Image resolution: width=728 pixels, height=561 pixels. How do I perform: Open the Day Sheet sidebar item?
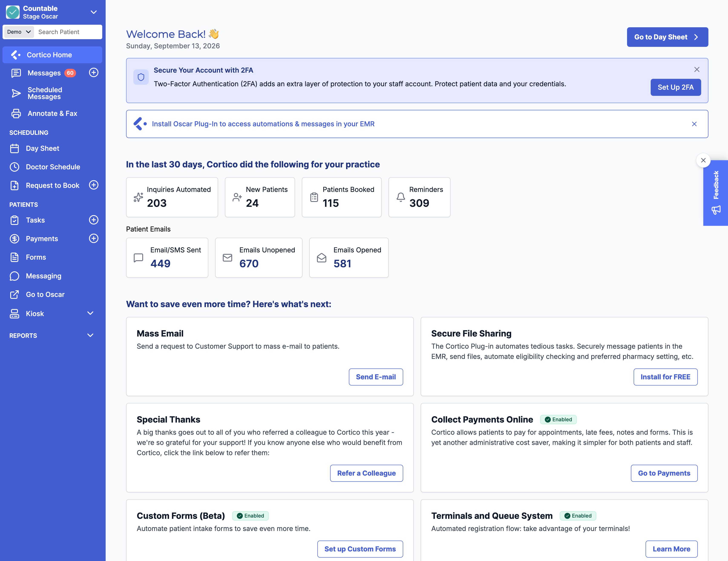point(52,148)
